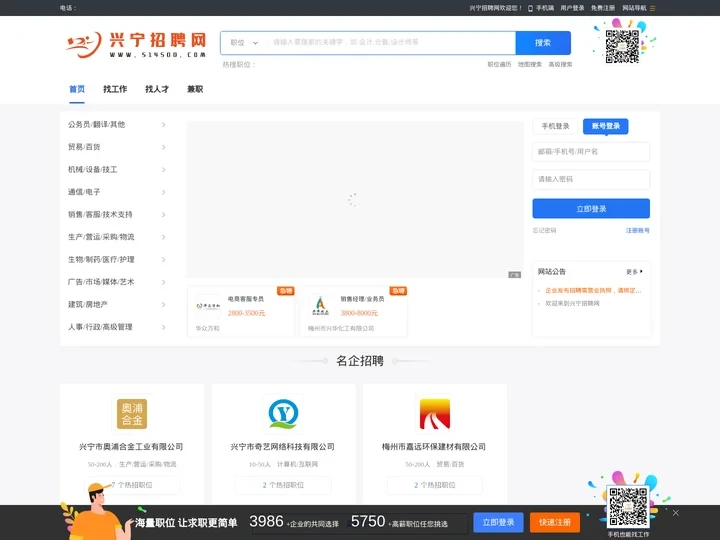The width and height of the screenshot is (720, 540).
Task: Open the 职位遍历 link
Action: point(499,64)
